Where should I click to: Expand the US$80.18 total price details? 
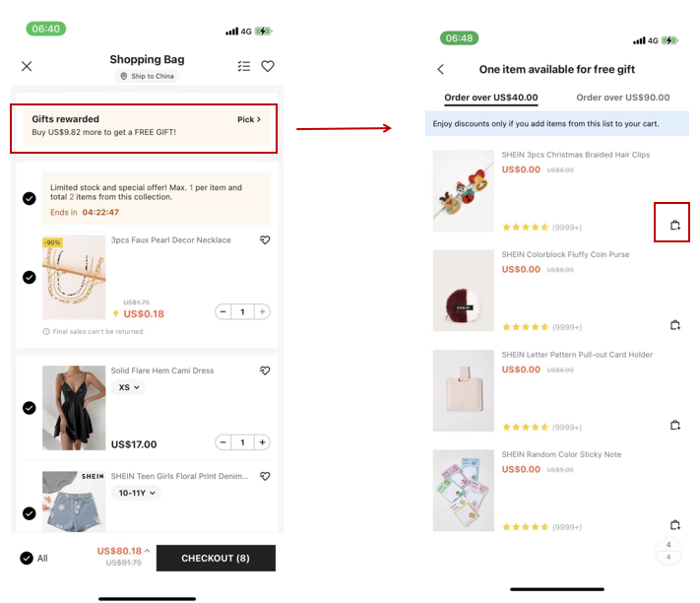point(147,551)
